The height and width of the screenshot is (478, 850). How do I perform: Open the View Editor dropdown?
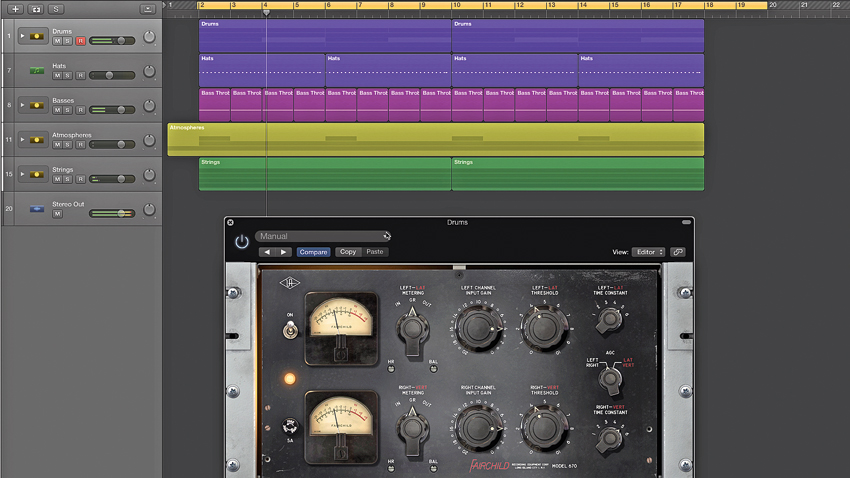tap(649, 252)
